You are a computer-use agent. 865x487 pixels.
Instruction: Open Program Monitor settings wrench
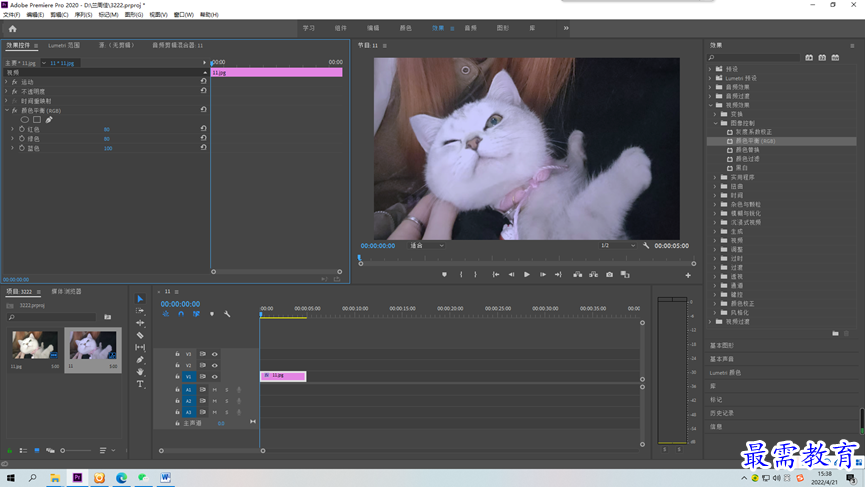[646, 245]
